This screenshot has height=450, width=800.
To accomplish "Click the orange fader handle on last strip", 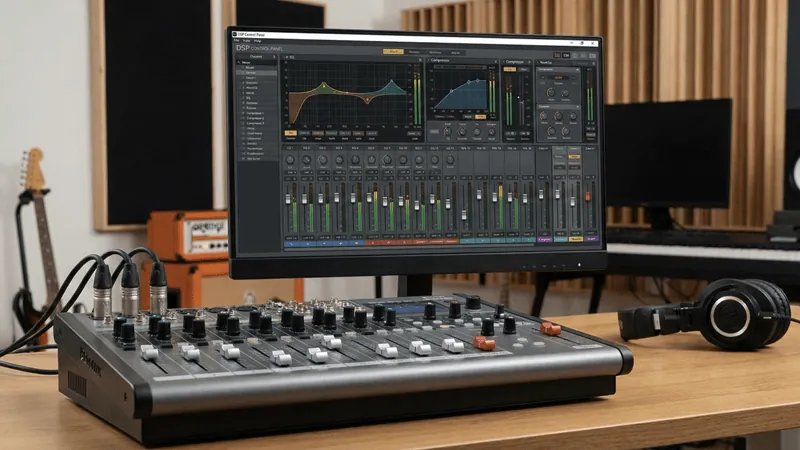I will tap(587, 196).
